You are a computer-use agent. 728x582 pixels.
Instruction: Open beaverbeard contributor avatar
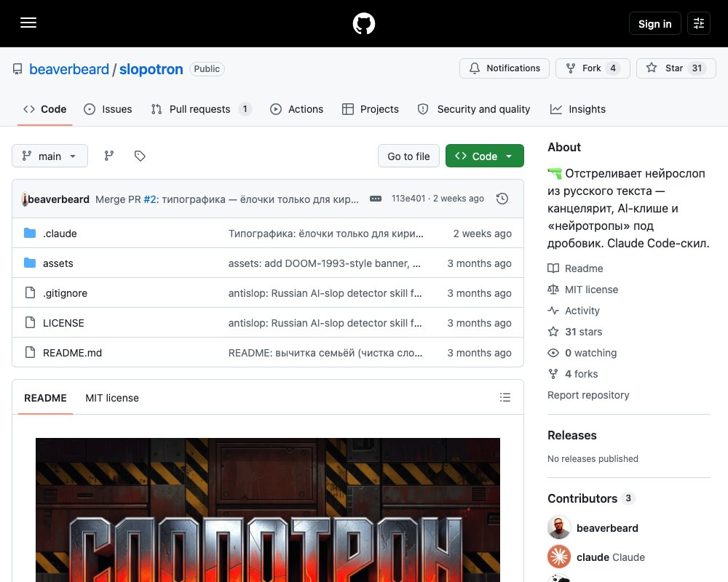point(559,527)
